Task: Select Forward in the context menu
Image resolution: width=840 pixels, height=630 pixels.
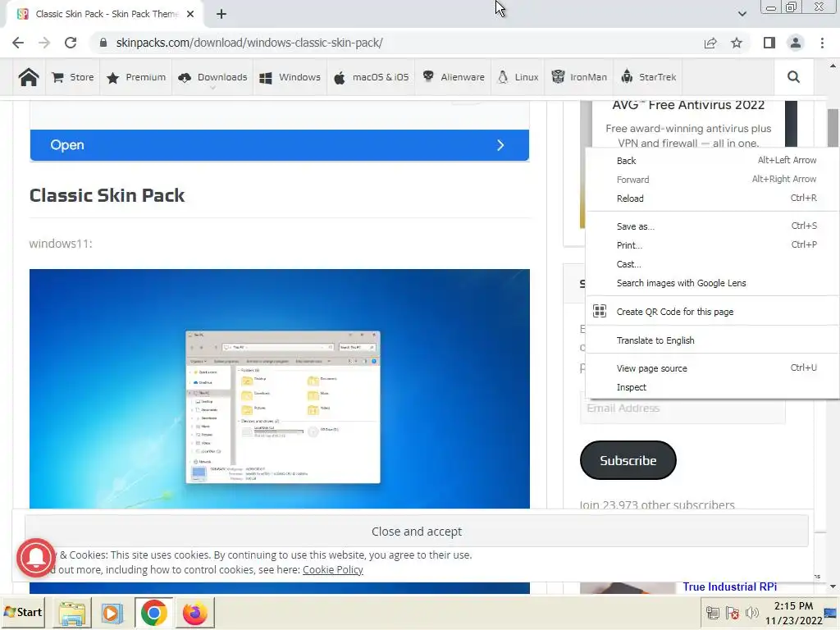Action: pyautogui.click(x=713, y=180)
